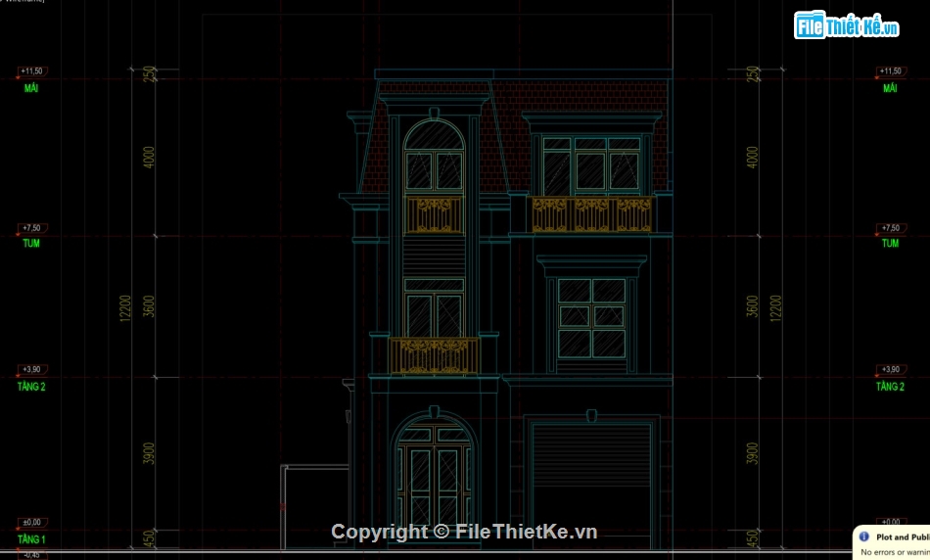
Task: Select the left "3900" dimension text
Action: pos(149,453)
